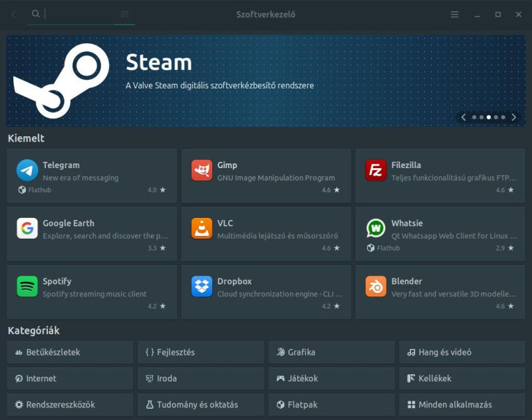The height and width of the screenshot is (420, 532).
Task: Open the Steam featured banner
Action: coord(266,81)
